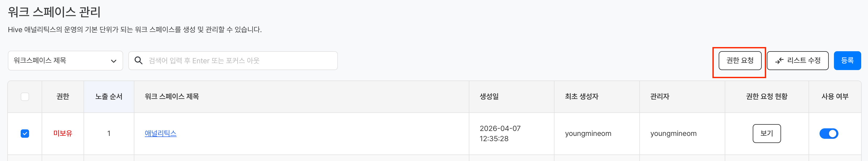Click the 워크 스페이스 제목 column header

pyautogui.click(x=172, y=97)
